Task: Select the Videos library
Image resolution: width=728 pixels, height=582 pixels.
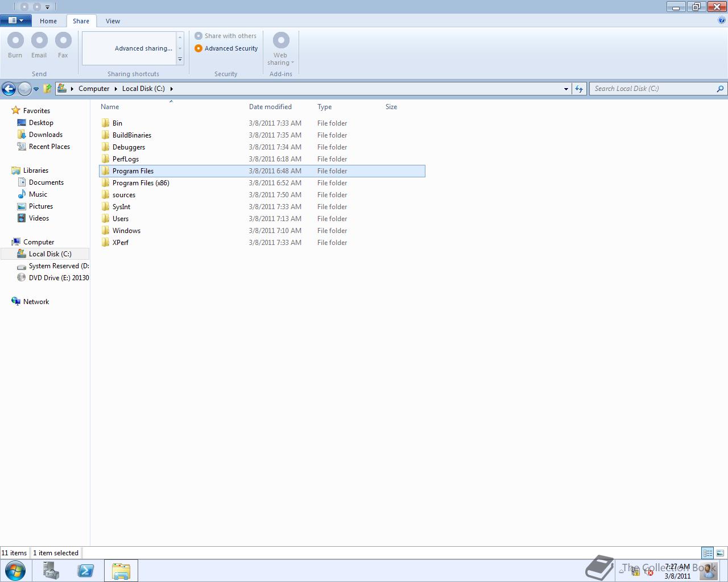Action: click(x=39, y=218)
